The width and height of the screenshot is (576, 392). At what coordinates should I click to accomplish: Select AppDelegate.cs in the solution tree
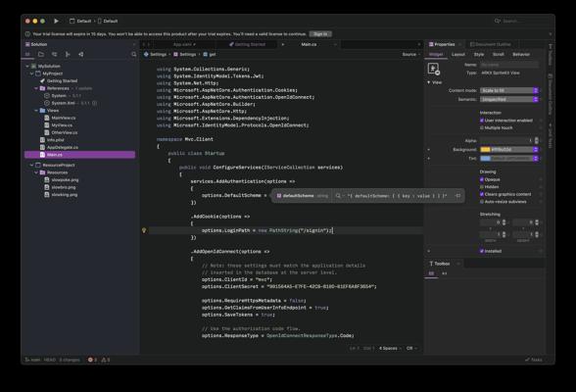(x=63, y=147)
